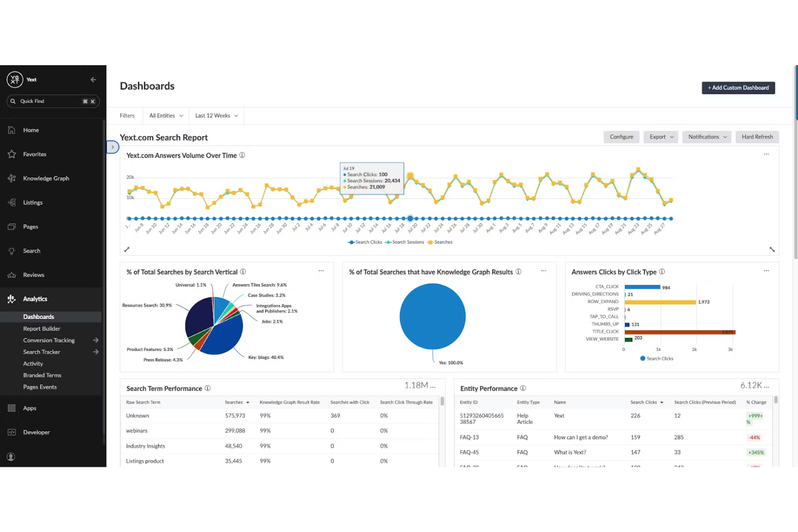Viewport: 798px width, 532px height.
Task: Click the Yes 100% blue circle chart
Action: (x=432, y=316)
